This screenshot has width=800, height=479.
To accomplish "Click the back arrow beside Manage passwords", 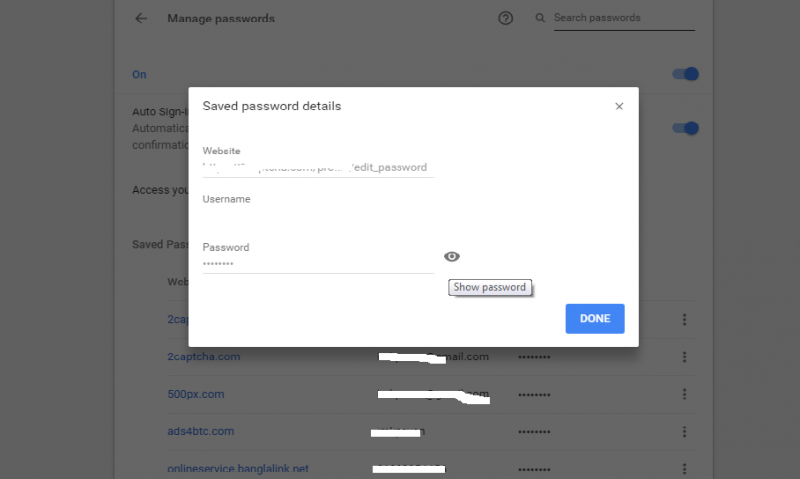I will [x=141, y=18].
